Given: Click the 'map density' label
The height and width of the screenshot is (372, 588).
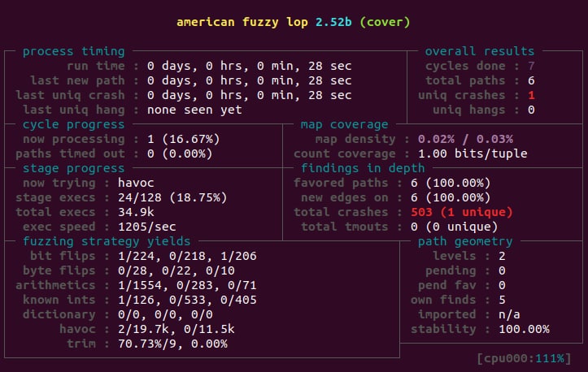Looking at the screenshot, I should pyautogui.click(x=355, y=139).
